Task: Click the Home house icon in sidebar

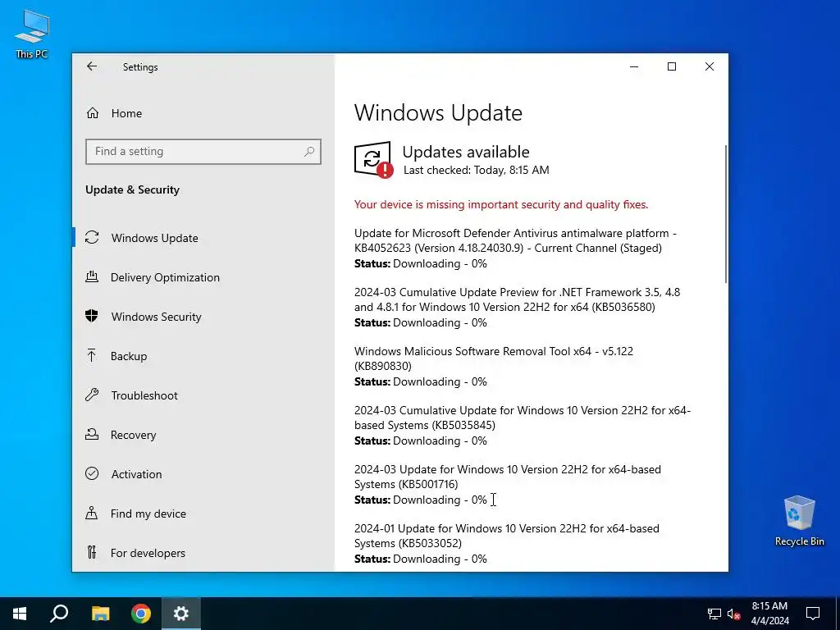Action: pyautogui.click(x=93, y=113)
